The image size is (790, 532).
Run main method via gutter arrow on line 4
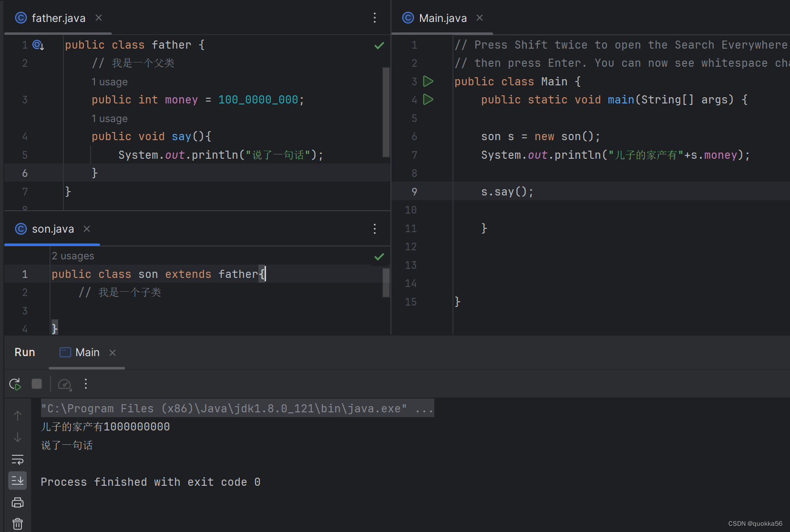(x=428, y=100)
